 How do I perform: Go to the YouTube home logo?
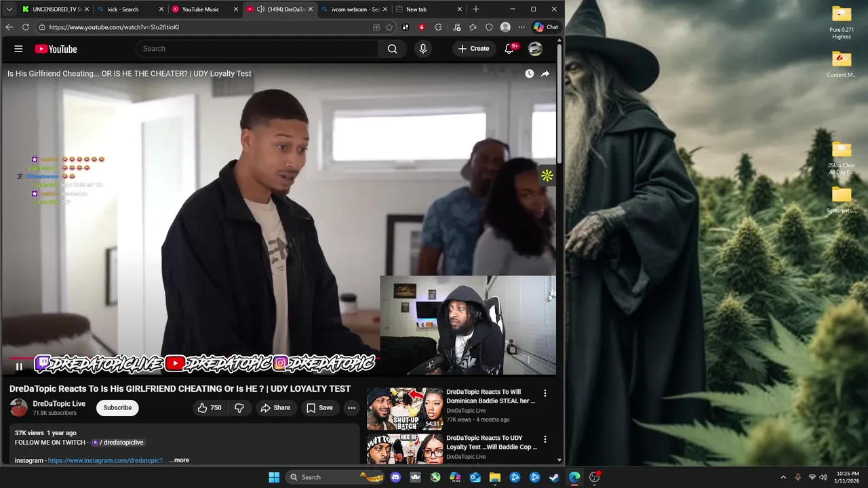click(x=56, y=49)
